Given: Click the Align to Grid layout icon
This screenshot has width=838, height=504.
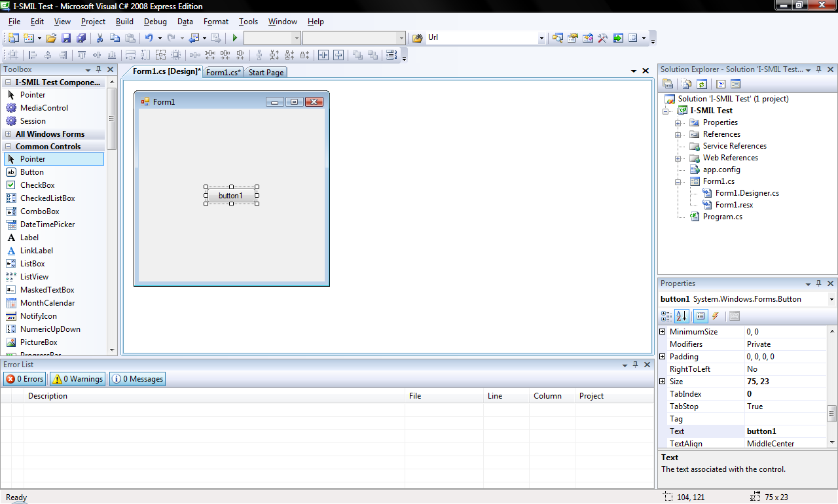Looking at the screenshot, I should click(13, 55).
